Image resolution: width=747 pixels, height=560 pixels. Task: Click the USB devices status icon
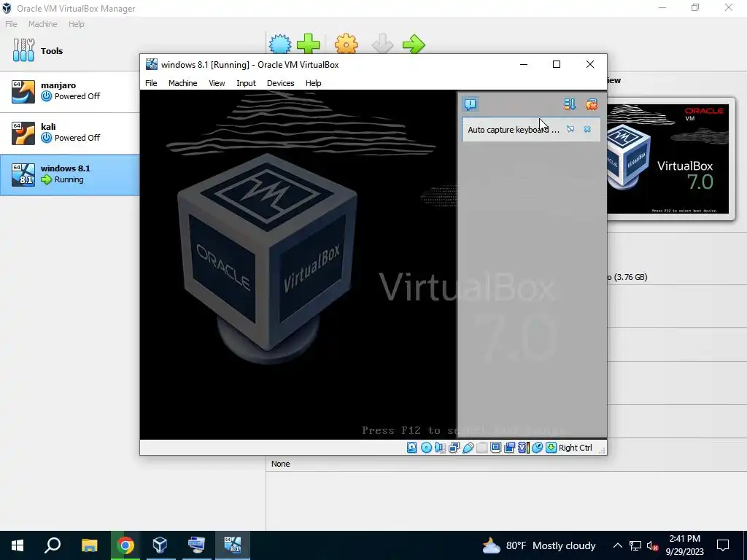tap(468, 448)
